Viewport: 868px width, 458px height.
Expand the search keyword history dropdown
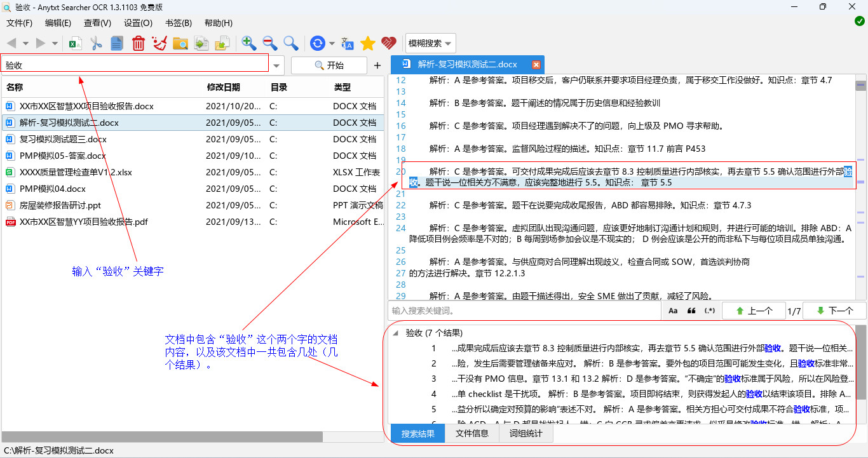click(x=276, y=65)
